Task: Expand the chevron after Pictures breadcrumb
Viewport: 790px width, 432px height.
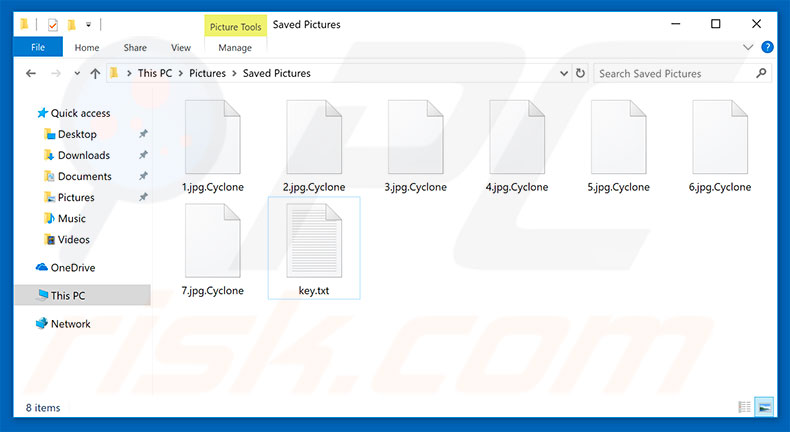Action: coord(234,74)
